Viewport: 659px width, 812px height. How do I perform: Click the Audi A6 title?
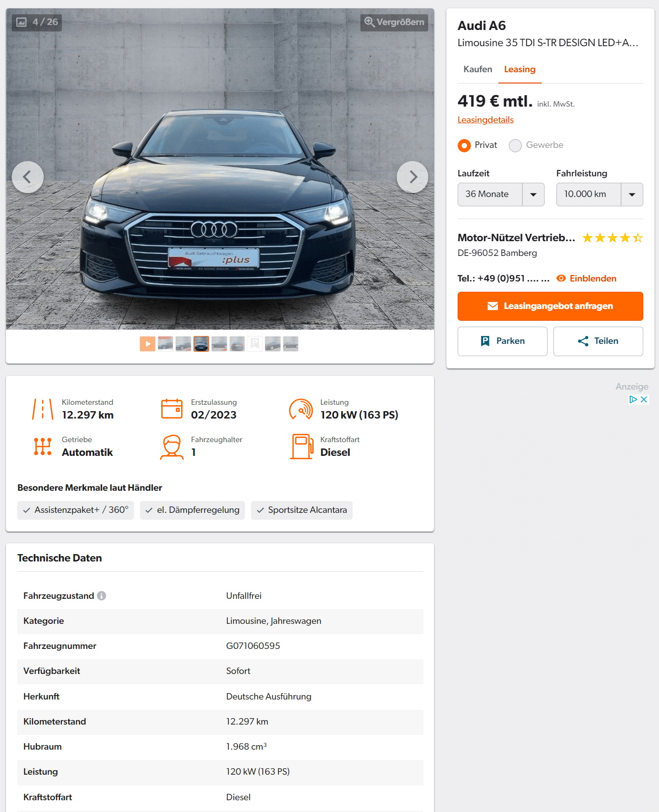coord(482,26)
